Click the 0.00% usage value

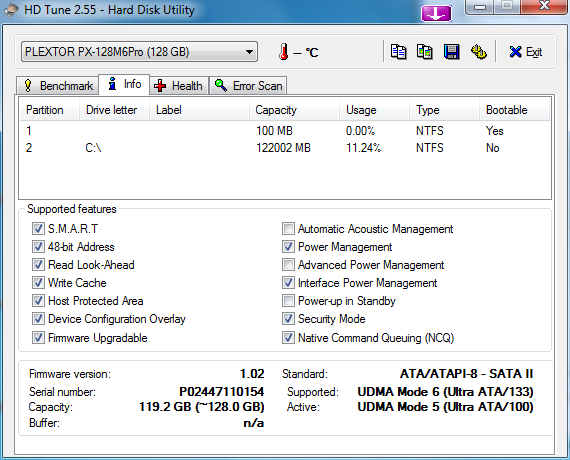360,131
